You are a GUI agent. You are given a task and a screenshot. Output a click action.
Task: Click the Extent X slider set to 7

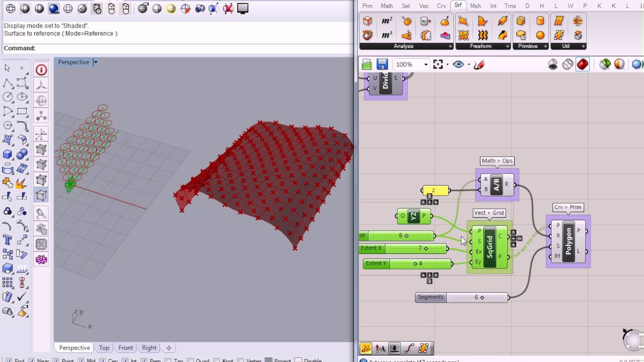[404, 248]
